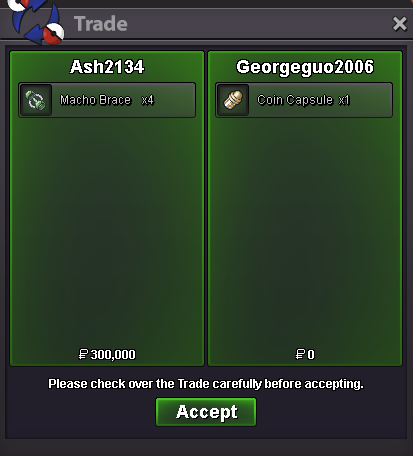Close the Trade window with X
The width and height of the screenshot is (413, 456).
pyautogui.click(x=399, y=24)
